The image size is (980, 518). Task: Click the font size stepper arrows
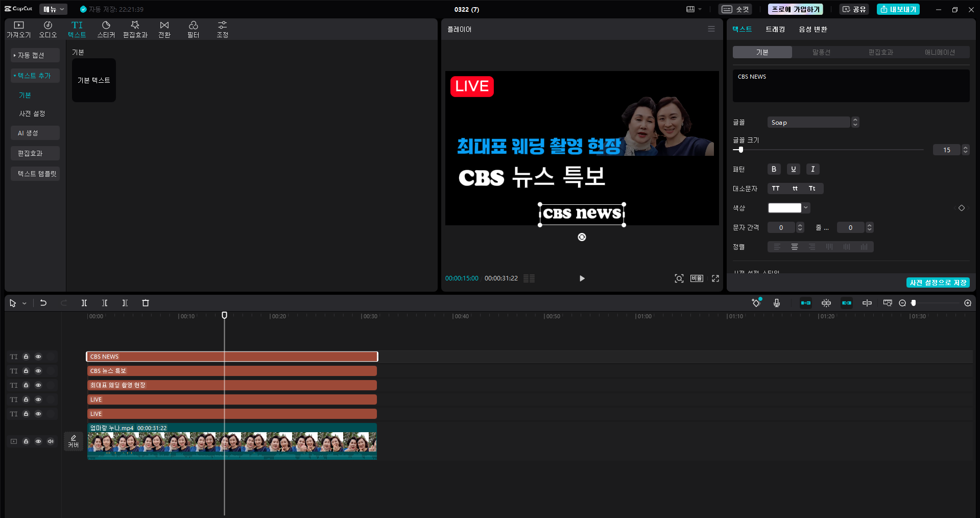965,150
